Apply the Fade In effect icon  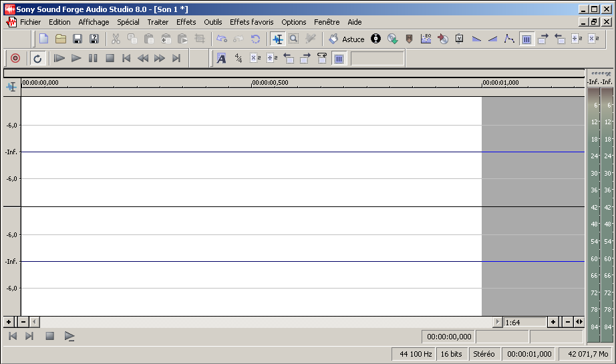(x=493, y=39)
